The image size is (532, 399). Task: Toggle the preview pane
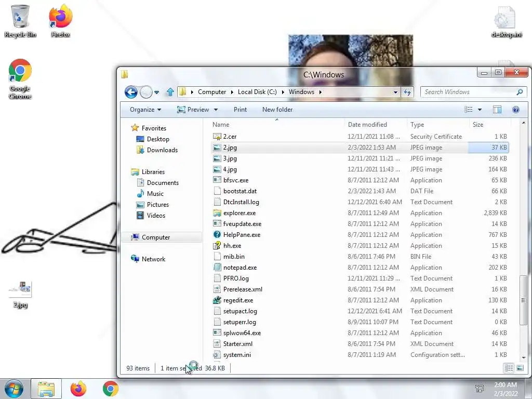pyautogui.click(x=497, y=109)
